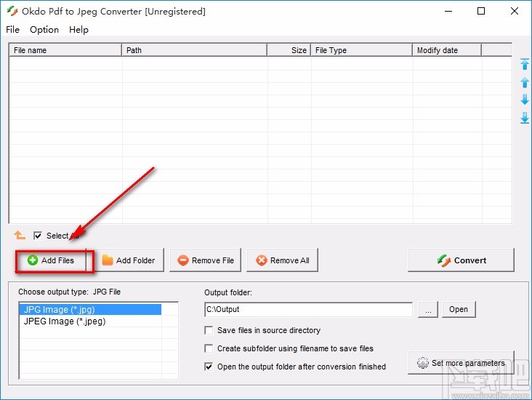
Task: Move selected file to top of list
Action: (525, 64)
